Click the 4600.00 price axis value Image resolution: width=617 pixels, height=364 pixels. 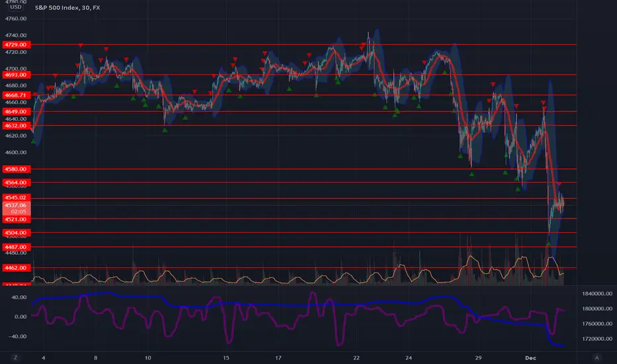(16, 152)
